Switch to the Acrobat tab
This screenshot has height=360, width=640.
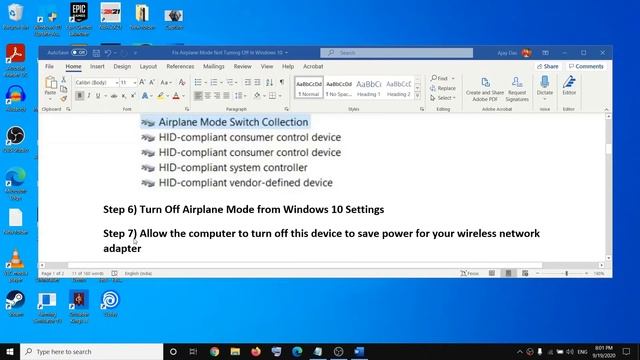(x=313, y=67)
